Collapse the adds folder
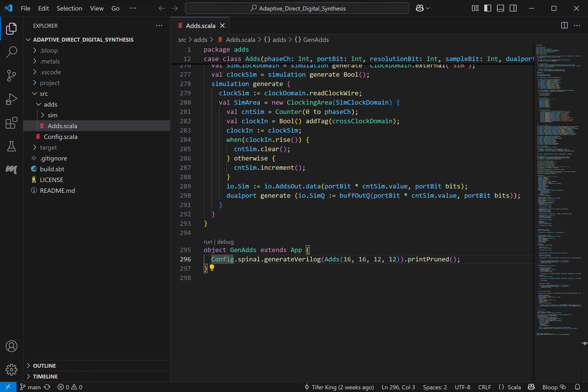This screenshot has width=588, height=392. point(38,104)
